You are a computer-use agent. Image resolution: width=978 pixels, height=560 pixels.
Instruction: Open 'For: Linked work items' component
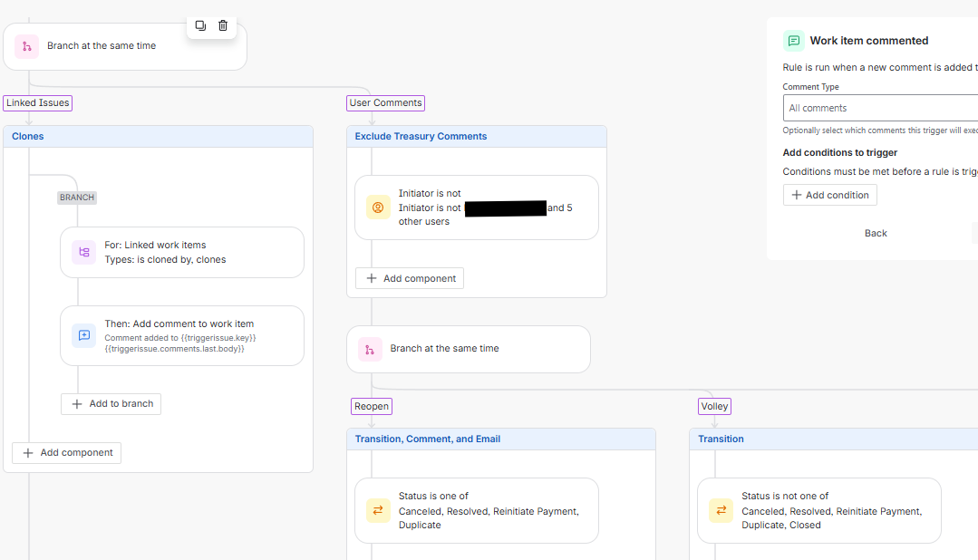[x=182, y=253]
